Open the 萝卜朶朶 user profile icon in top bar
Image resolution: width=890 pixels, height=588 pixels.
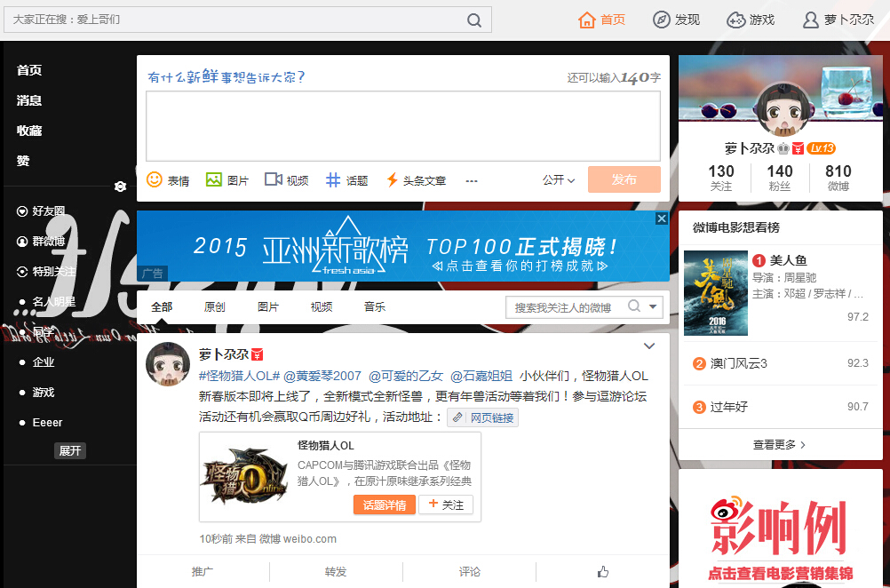[811, 20]
